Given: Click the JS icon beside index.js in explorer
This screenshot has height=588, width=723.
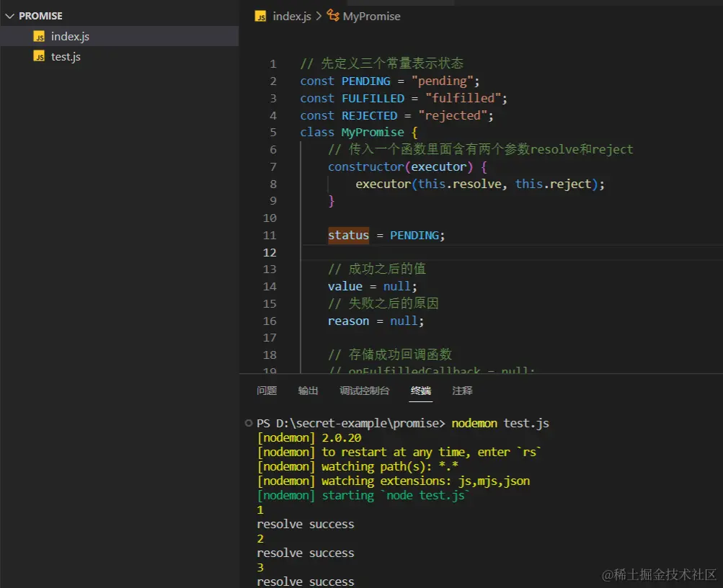Looking at the screenshot, I should point(39,37).
